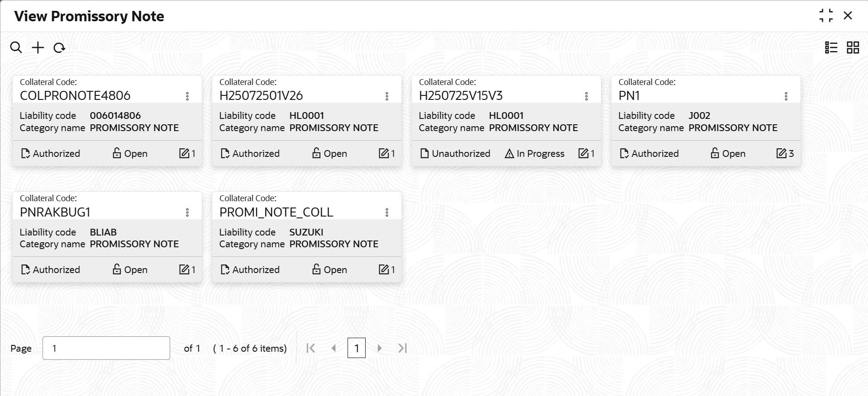Open the options menu on PN1 card

(x=786, y=96)
